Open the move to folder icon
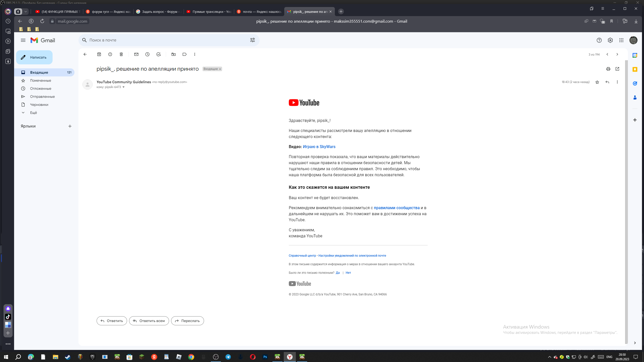Viewport: 644px width, 362px height. (x=174, y=54)
